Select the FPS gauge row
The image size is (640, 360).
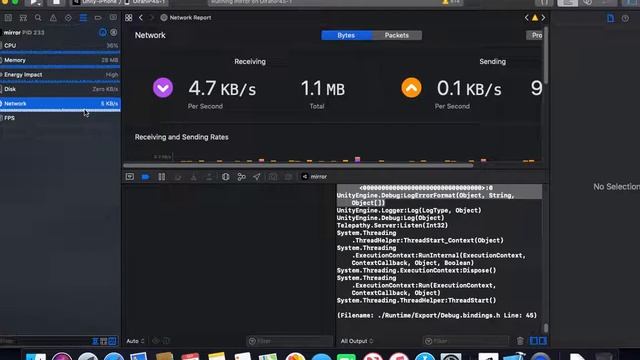point(60,118)
